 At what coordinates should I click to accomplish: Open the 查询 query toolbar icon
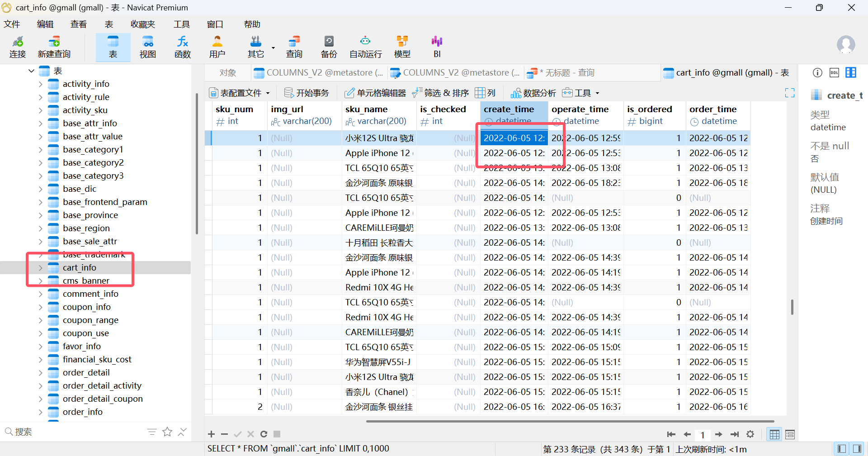294,47
